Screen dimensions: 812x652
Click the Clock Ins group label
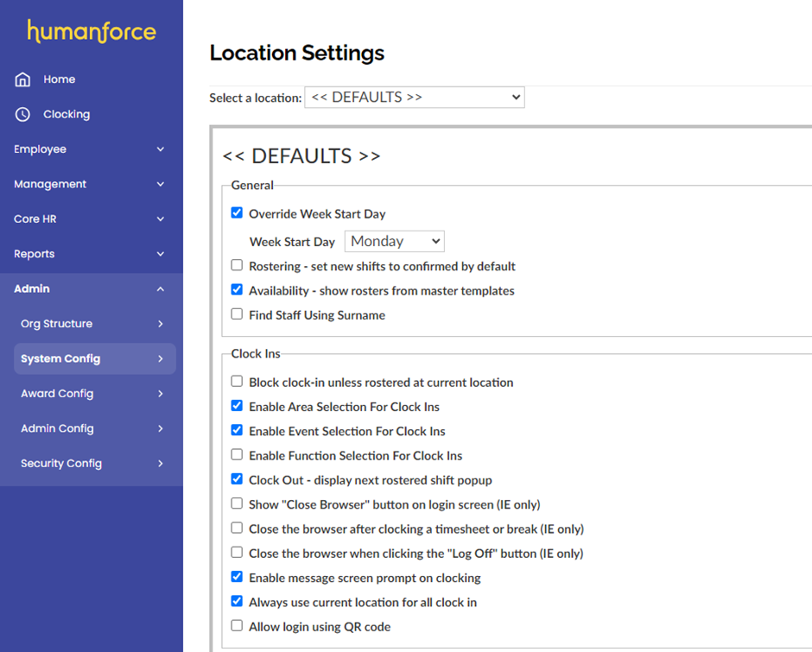click(256, 354)
